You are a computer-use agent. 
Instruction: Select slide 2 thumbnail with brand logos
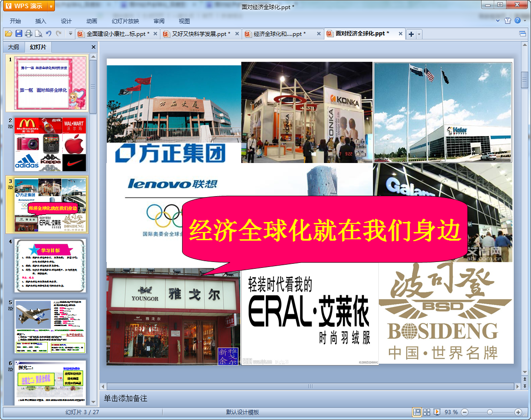(50, 144)
